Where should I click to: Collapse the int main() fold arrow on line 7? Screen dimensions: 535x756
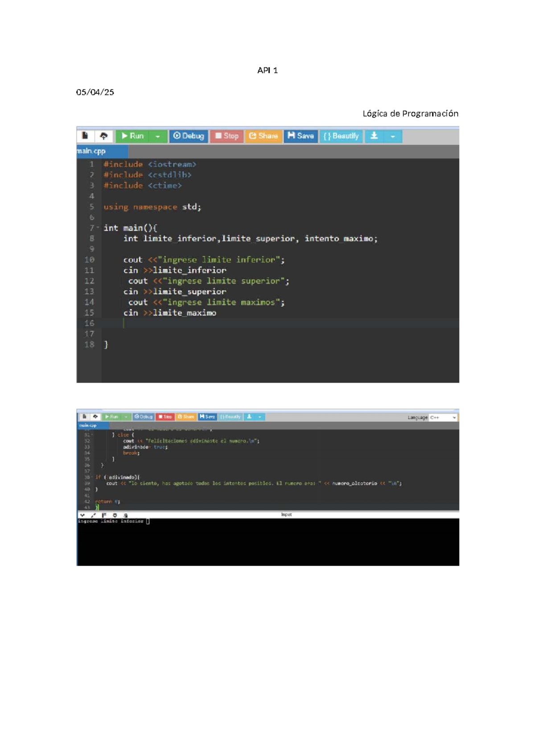[98, 228]
